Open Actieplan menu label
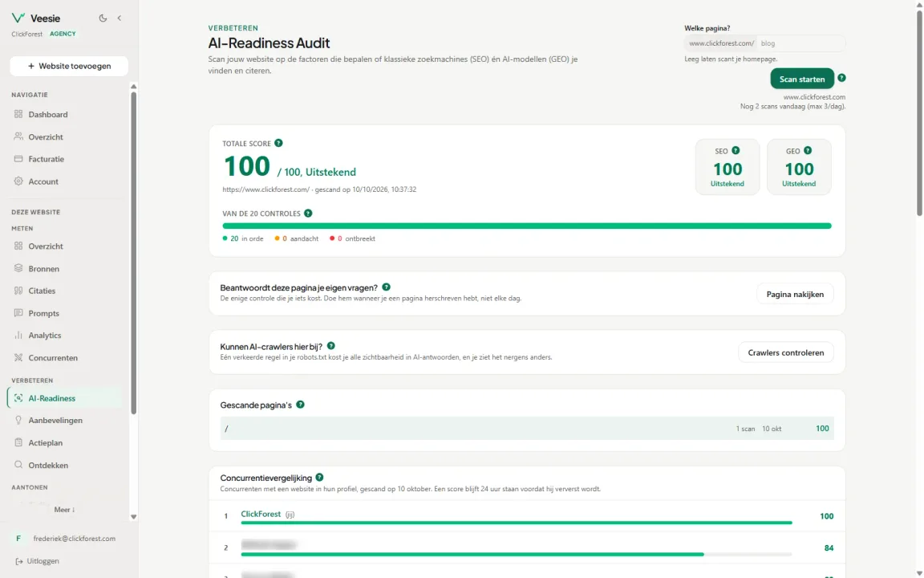Viewport: 924px width, 578px height. pos(46,443)
